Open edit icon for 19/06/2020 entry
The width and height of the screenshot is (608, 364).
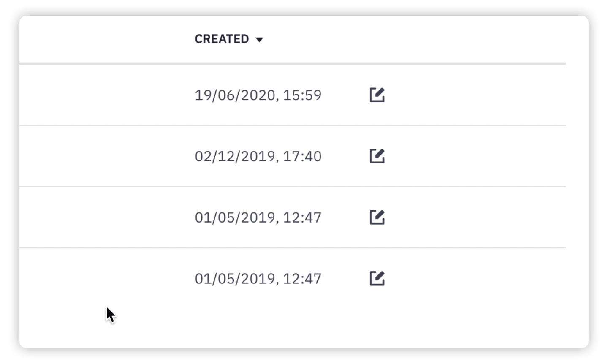coord(377,95)
